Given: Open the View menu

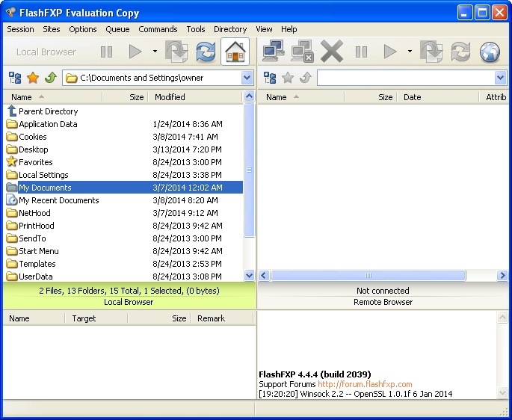Looking at the screenshot, I should click(264, 29).
